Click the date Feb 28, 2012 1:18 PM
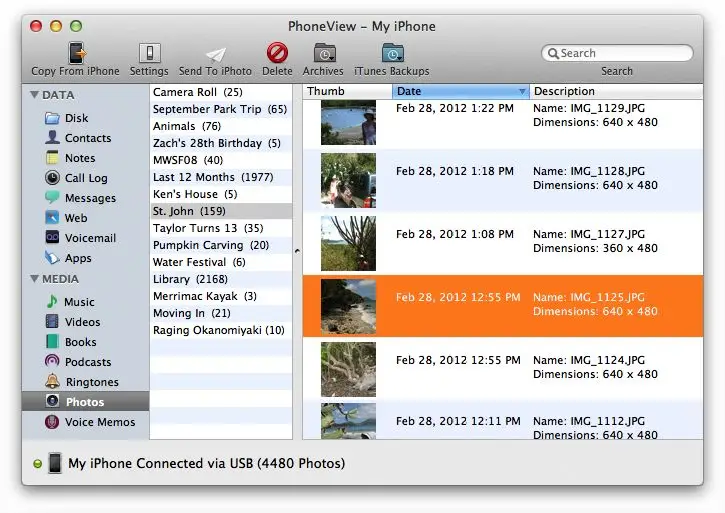The height and width of the screenshot is (513, 725). pyautogui.click(x=455, y=171)
